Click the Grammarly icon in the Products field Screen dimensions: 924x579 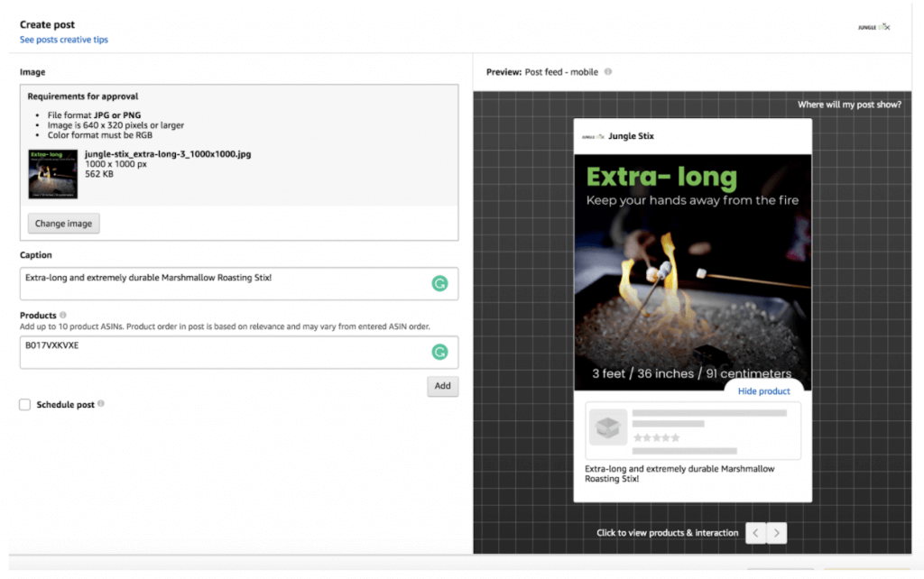[439, 353]
